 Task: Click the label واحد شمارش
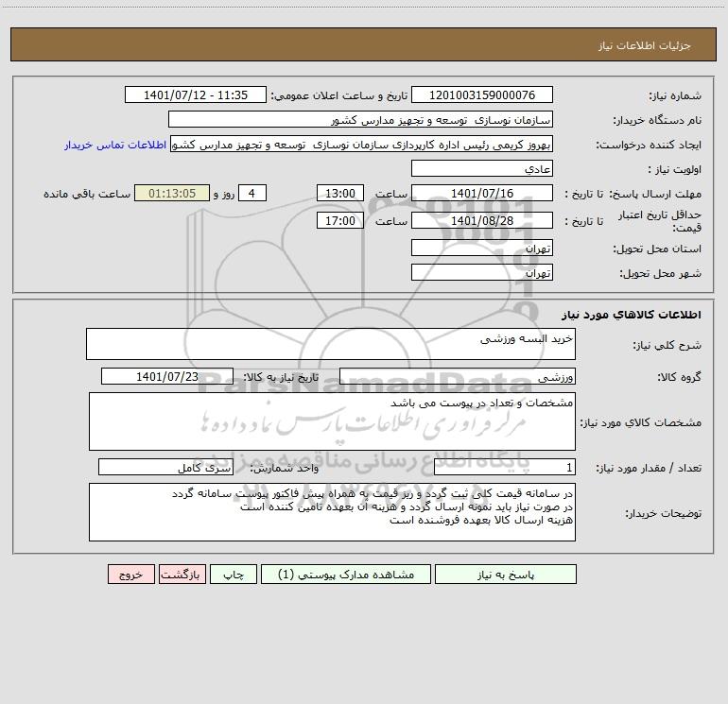pyautogui.click(x=285, y=468)
